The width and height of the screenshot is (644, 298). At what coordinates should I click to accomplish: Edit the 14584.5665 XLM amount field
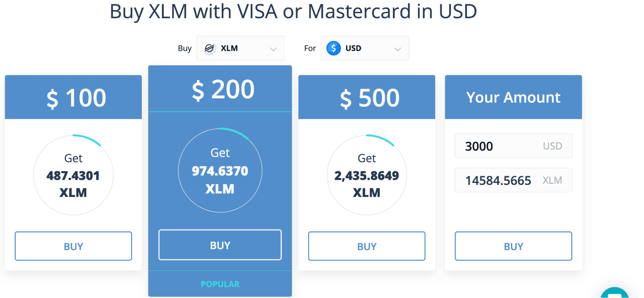(x=513, y=180)
